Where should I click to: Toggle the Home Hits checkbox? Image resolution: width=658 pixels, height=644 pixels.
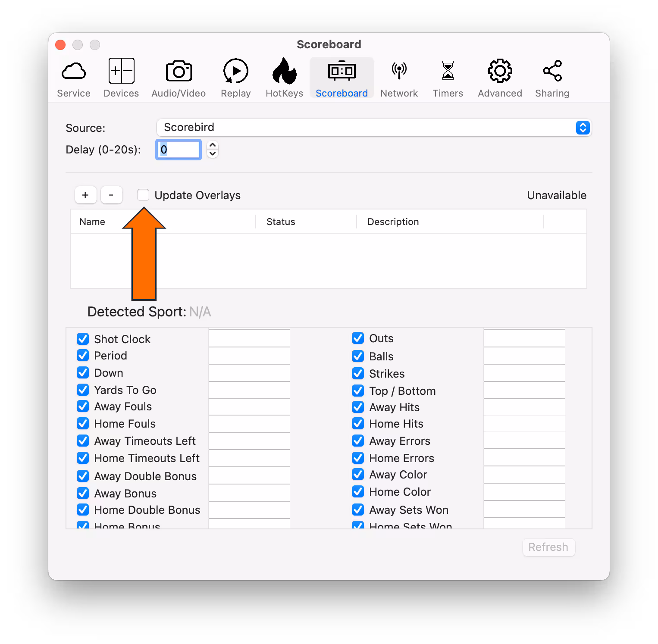(358, 423)
